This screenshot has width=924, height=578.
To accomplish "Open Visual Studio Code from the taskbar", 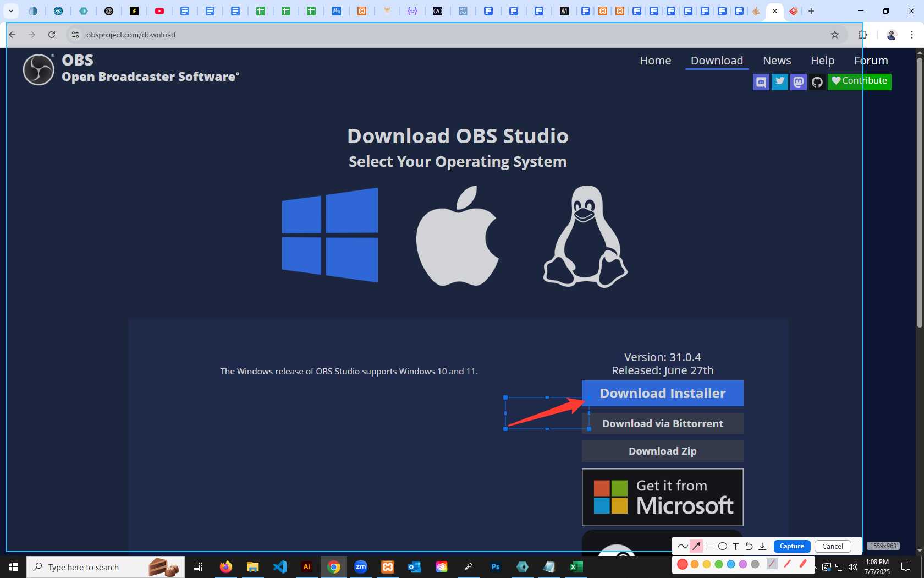I will point(279,567).
